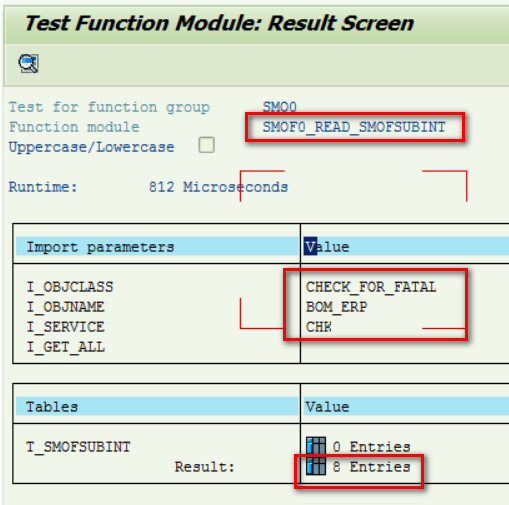The image size is (509, 505).
Task: Select the BOM_ERP object name value
Action: point(336,307)
